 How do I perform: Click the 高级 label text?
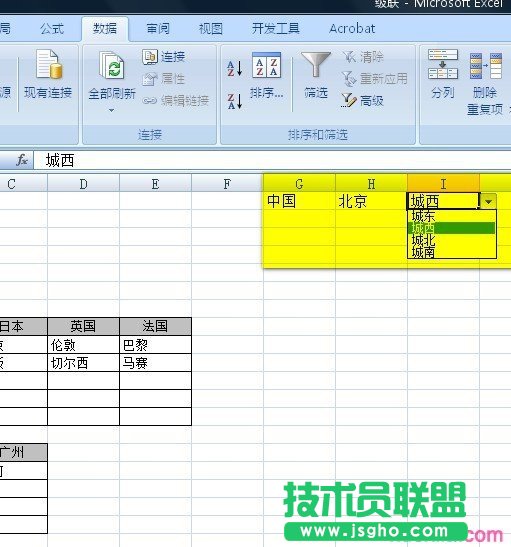click(371, 101)
